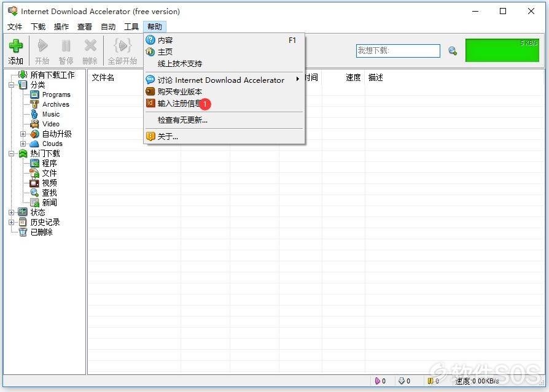Viewport: 549px width, 392px height.
Task: Open the 查看 menu
Action: pos(85,26)
